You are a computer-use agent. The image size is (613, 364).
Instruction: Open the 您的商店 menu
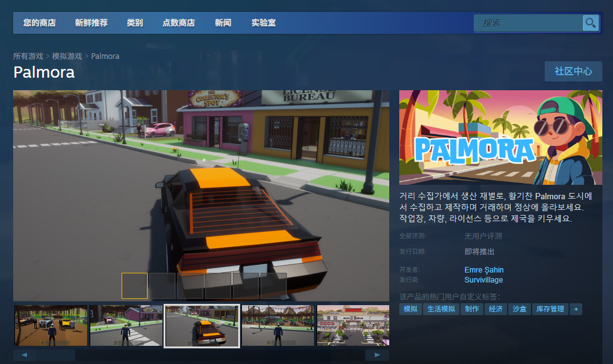[39, 23]
